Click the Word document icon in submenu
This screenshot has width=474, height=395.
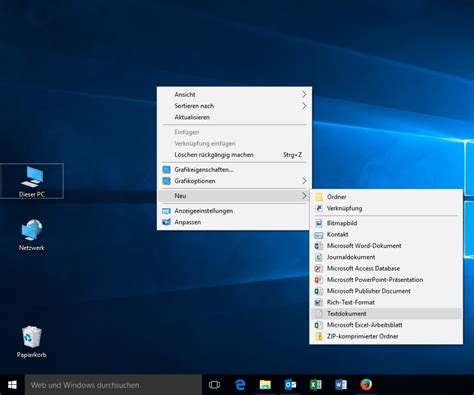pyautogui.click(x=319, y=246)
